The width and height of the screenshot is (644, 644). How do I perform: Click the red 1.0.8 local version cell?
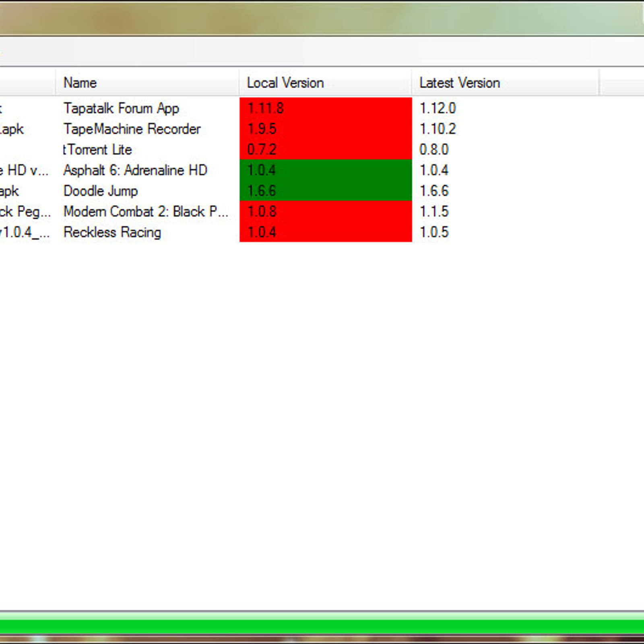(326, 211)
